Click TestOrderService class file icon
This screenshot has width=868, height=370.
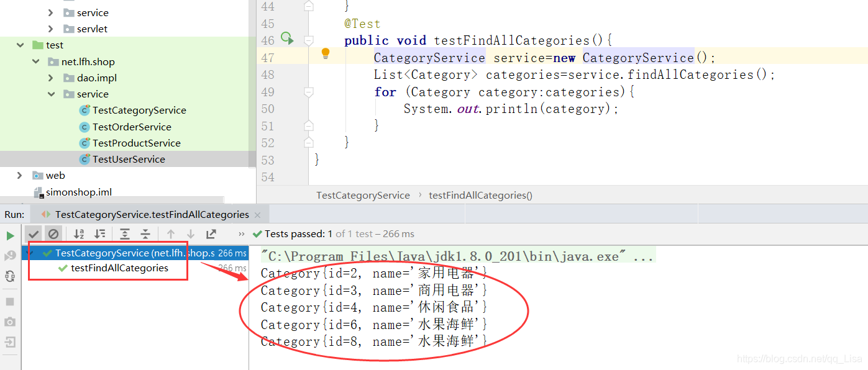(85, 127)
